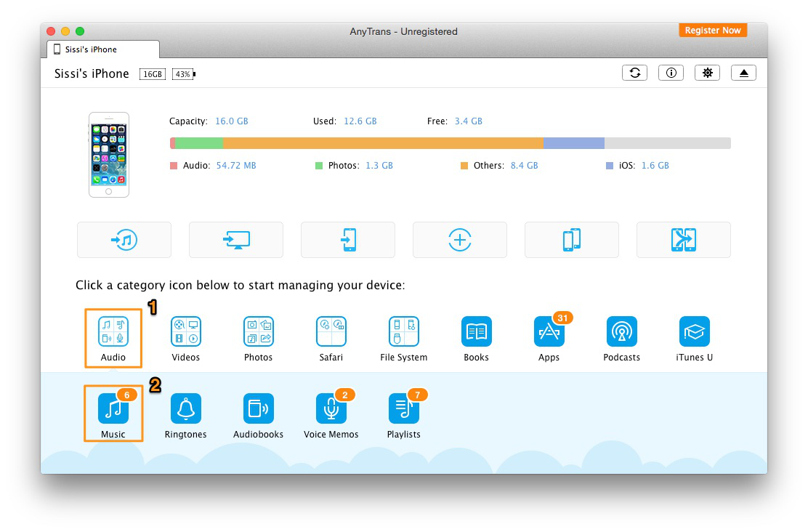Open the Audio category
808x532 pixels.
[x=113, y=331]
